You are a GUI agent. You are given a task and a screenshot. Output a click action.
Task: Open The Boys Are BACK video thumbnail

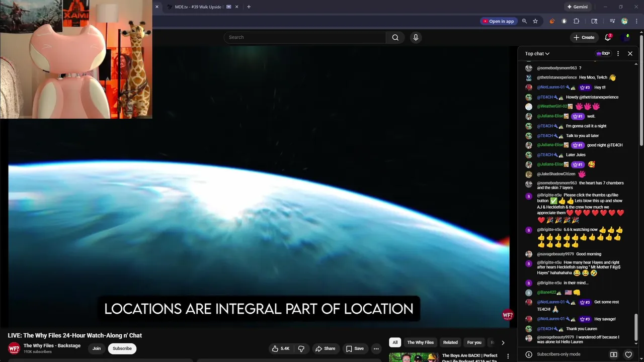pos(414,357)
